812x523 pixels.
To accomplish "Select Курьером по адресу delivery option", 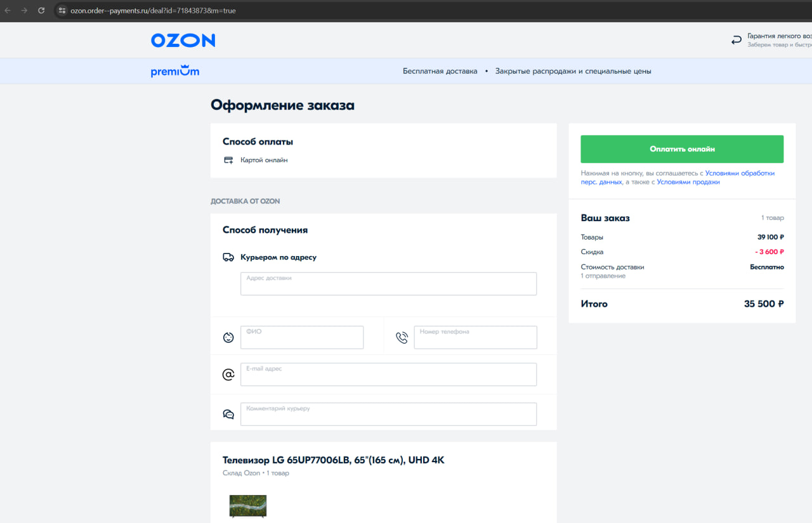I will coord(278,257).
